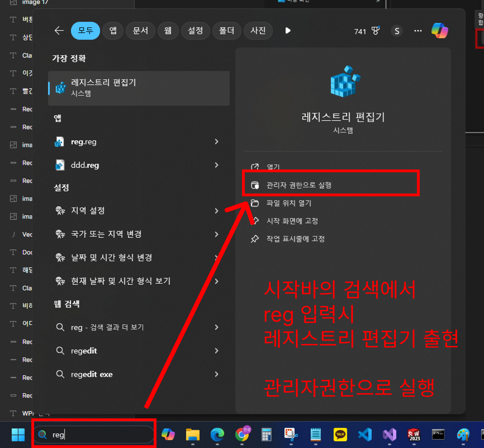Open Snipping Tool from the taskbar
Image resolution: width=484 pixels, height=448 pixels.
[291, 435]
